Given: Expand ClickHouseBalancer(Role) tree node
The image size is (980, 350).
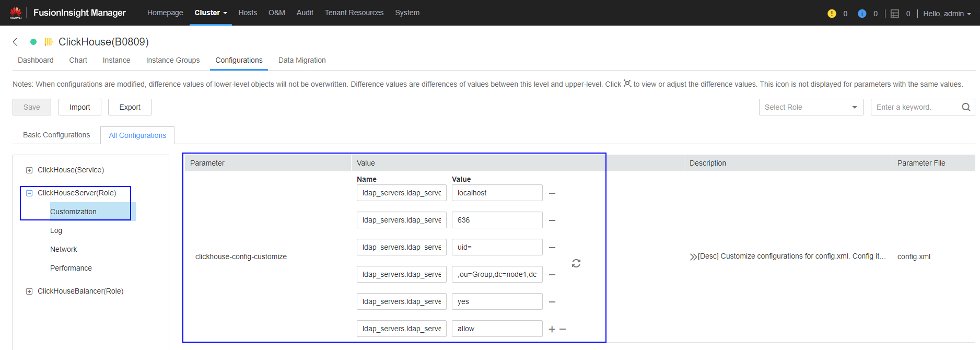Looking at the screenshot, I should tap(29, 291).
